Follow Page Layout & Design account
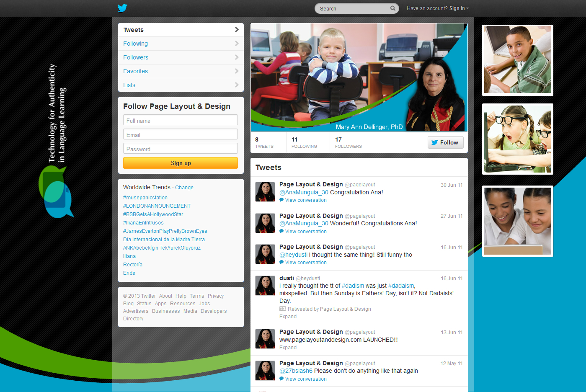Viewport: 586px width, 392px height. 445,142
